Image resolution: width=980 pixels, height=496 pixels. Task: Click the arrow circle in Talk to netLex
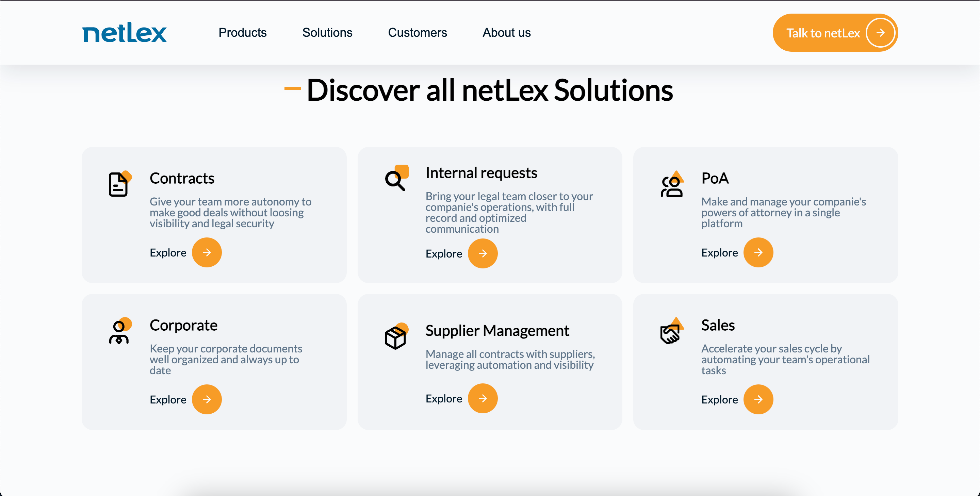click(x=880, y=33)
